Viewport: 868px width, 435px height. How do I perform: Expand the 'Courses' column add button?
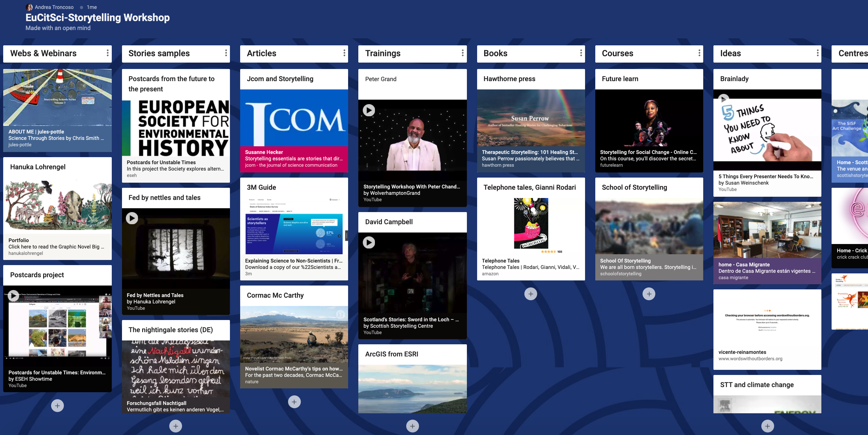coord(649,294)
